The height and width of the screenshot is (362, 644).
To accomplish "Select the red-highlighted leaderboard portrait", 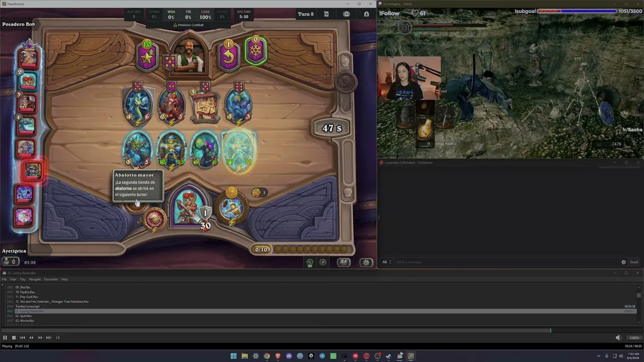I will [x=33, y=172].
